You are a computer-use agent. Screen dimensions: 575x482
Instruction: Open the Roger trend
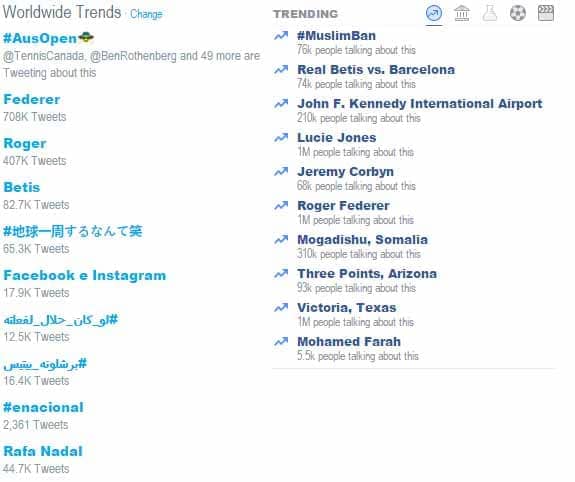pos(25,143)
